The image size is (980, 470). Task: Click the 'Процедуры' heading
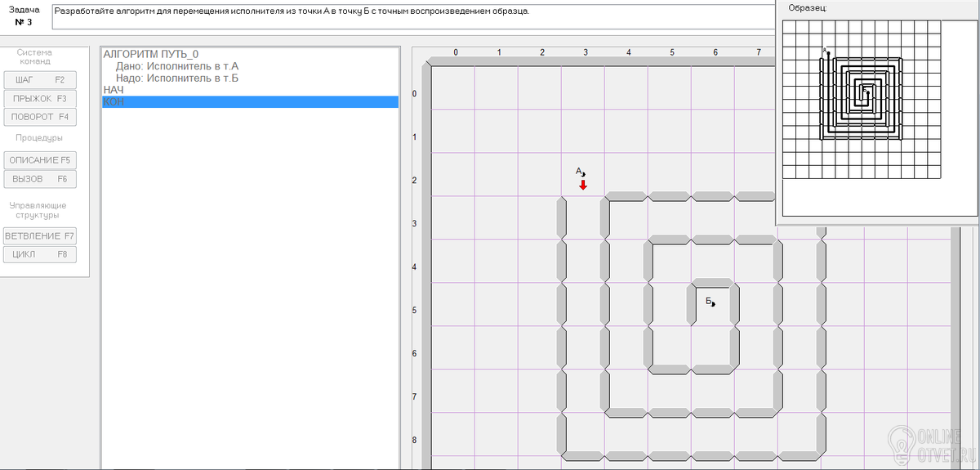[39, 137]
